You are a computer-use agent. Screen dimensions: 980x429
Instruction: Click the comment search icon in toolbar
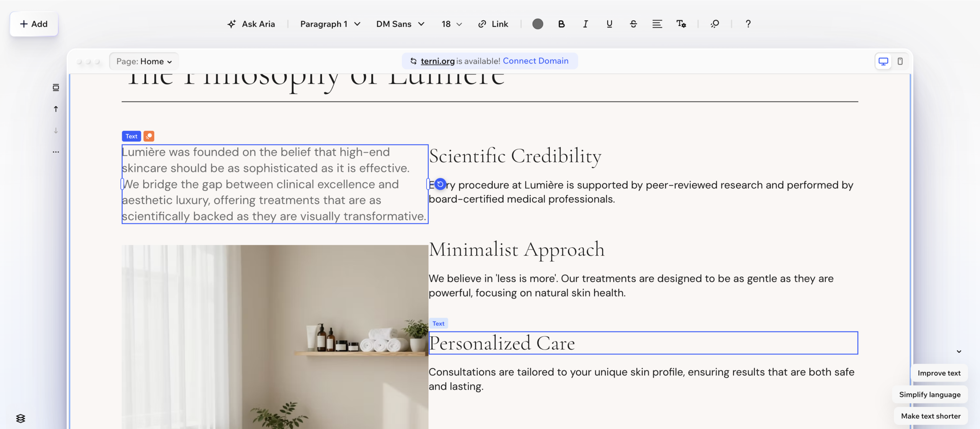(715, 24)
